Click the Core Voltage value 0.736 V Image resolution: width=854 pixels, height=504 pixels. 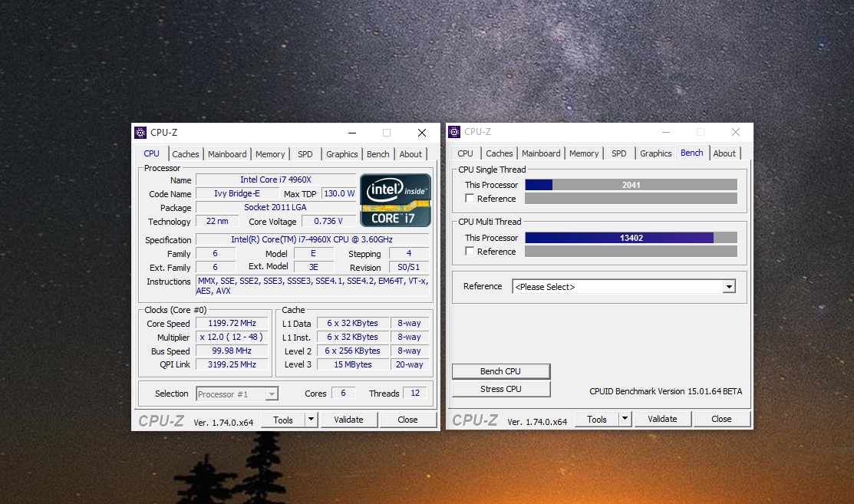pyautogui.click(x=328, y=221)
